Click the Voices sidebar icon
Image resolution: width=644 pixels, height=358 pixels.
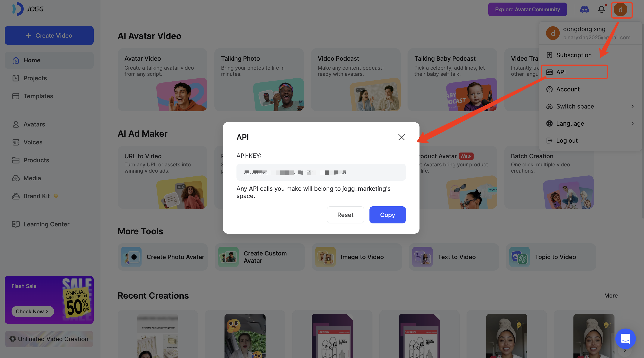pyautogui.click(x=16, y=142)
